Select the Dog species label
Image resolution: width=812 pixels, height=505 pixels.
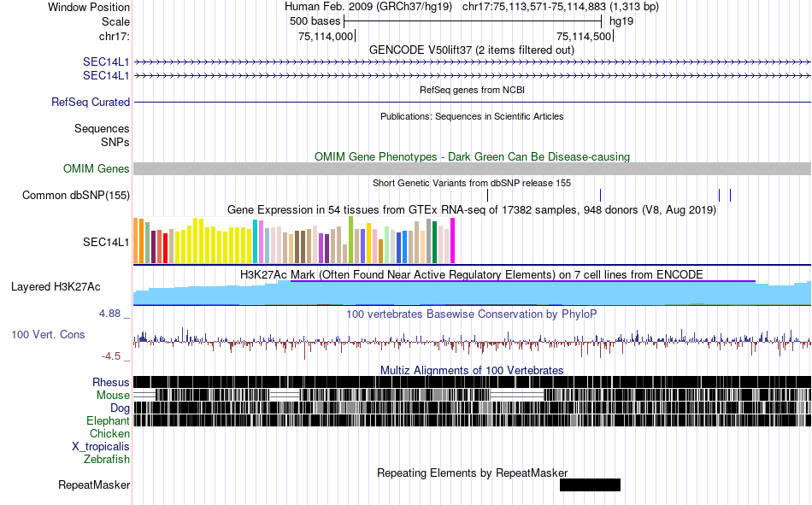click(x=120, y=408)
